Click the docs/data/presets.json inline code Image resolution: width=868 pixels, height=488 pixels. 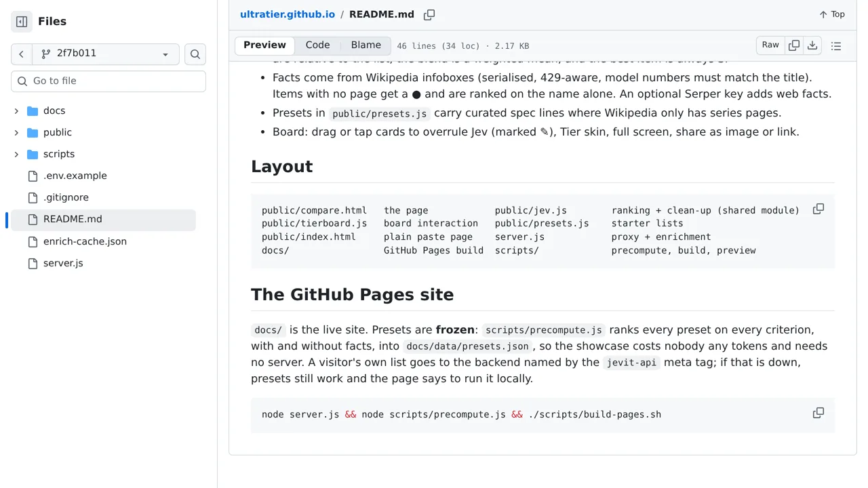467,346
